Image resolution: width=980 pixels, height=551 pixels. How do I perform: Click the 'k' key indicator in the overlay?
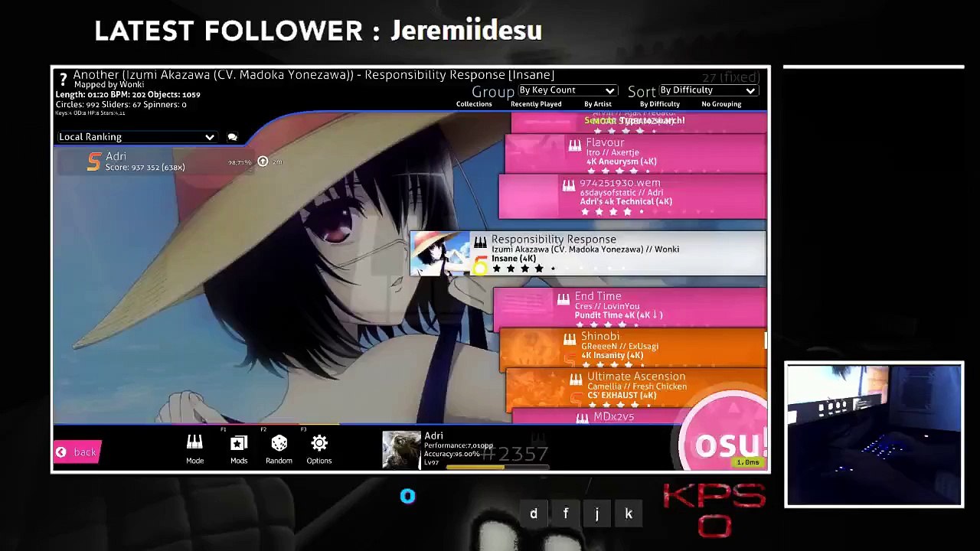pos(629,514)
